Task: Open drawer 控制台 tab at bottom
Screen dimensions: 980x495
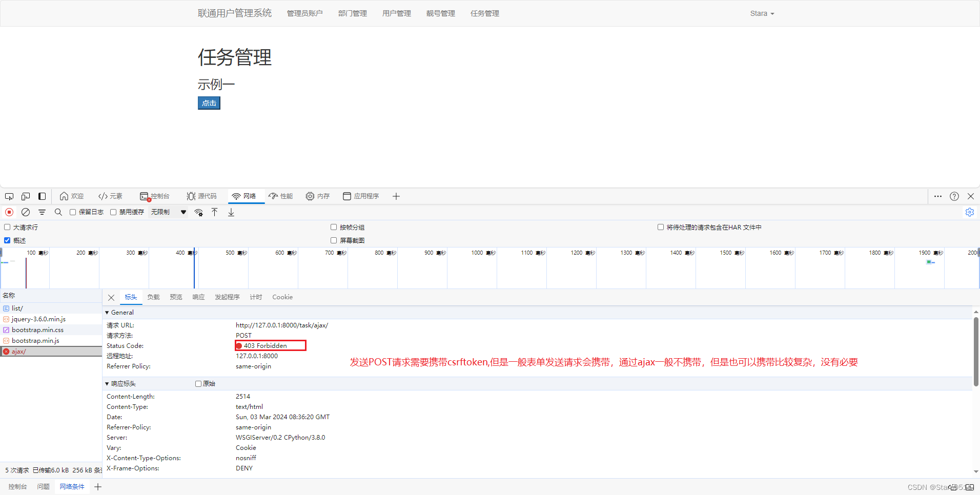Action: click(x=17, y=487)
